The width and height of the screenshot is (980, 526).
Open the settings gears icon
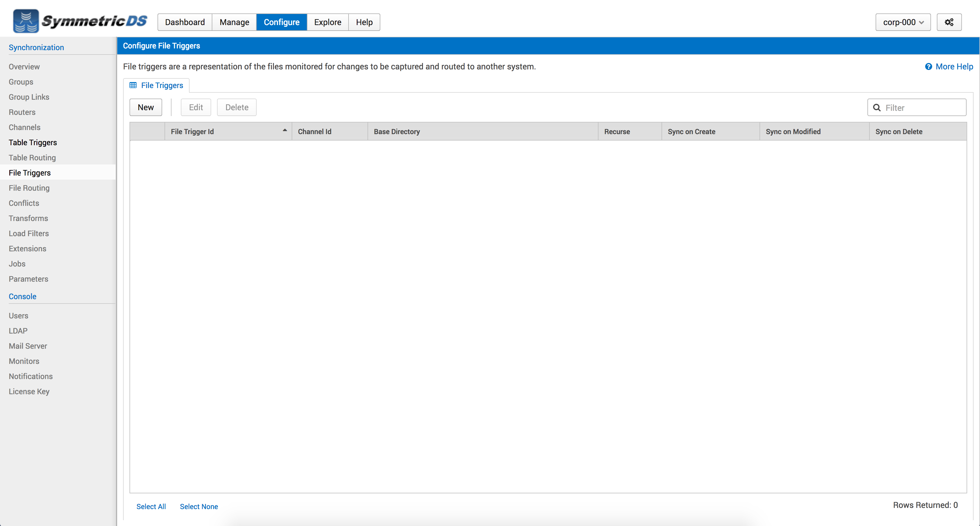tap(949, 22)
